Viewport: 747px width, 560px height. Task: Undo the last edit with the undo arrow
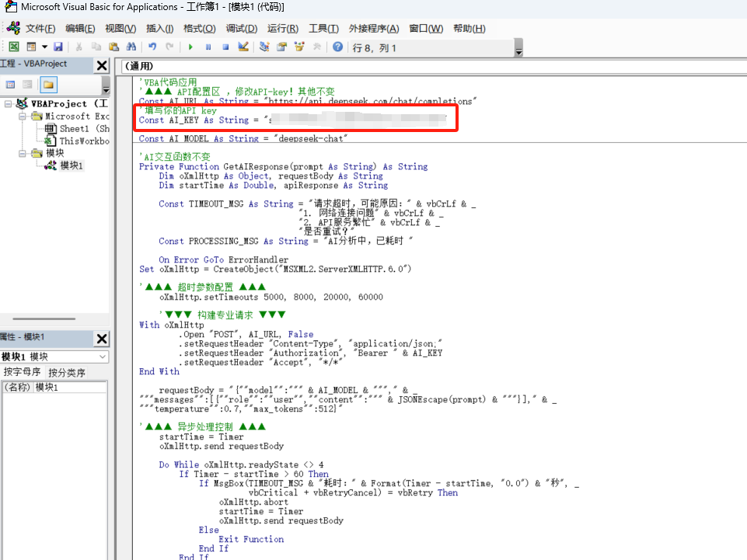pos(152,47)
